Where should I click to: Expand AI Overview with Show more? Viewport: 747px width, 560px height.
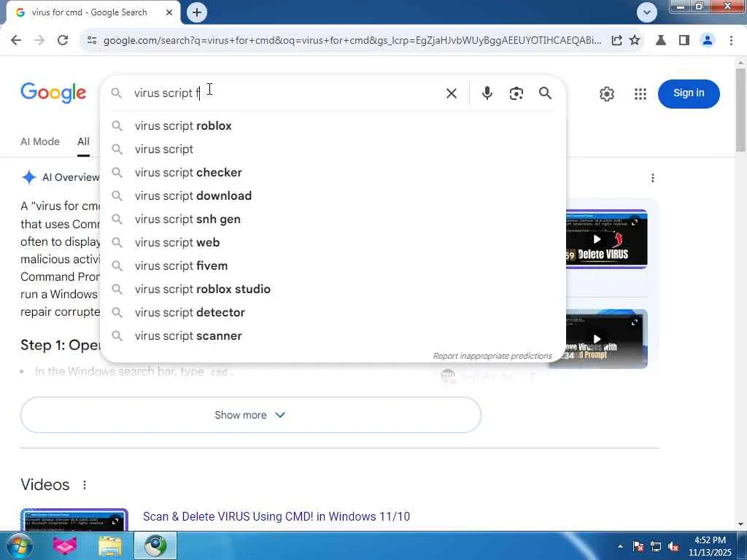[251, 415]
